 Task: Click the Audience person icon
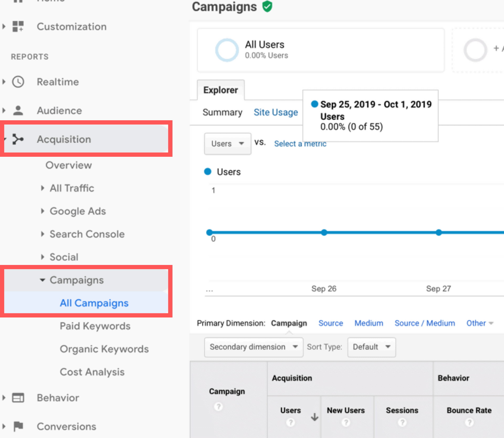pos(18,110)
